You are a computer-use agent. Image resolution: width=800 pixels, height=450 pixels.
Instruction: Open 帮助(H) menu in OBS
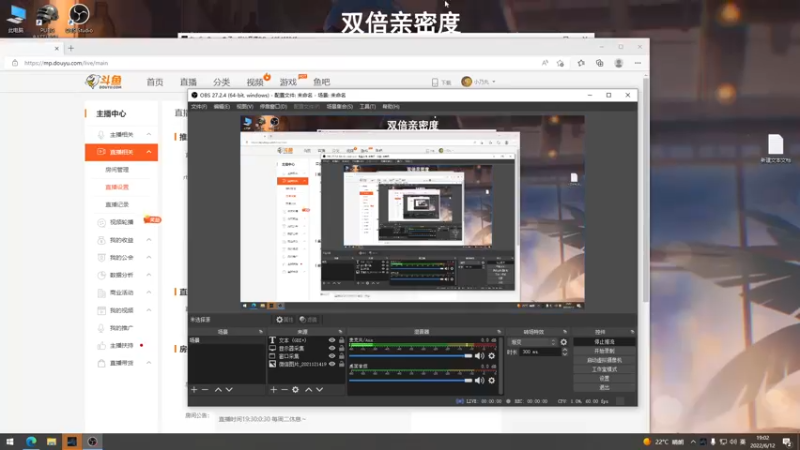coord(391,107)
